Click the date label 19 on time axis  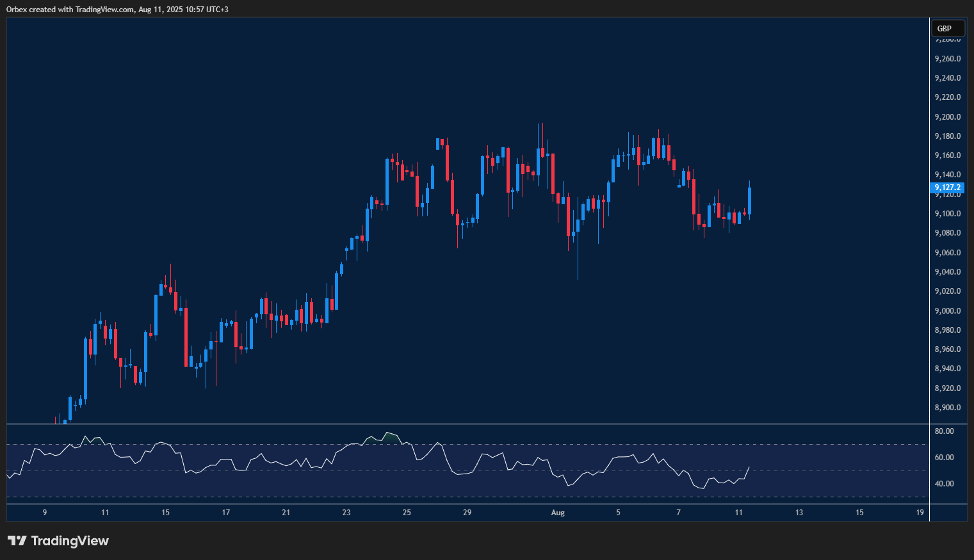pos(920,513)
